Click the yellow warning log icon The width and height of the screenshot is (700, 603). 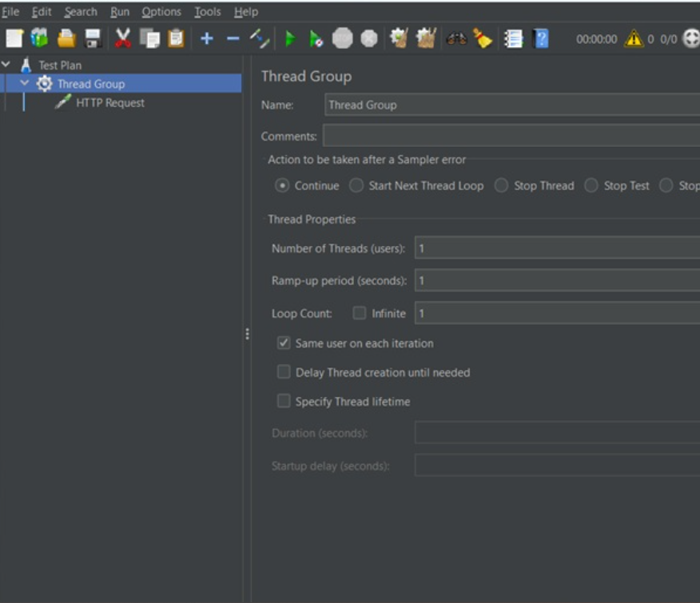[x=634, y=38]
